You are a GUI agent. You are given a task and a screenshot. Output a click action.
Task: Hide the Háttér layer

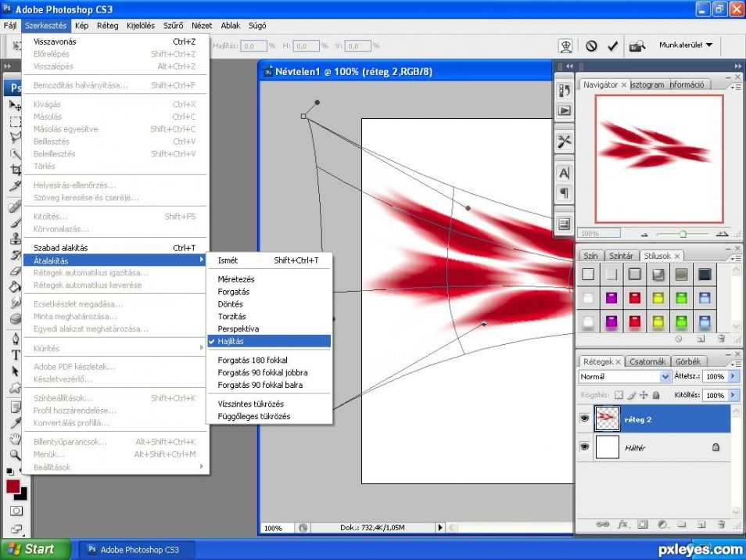pyautogui.click(x=585, y=447)
